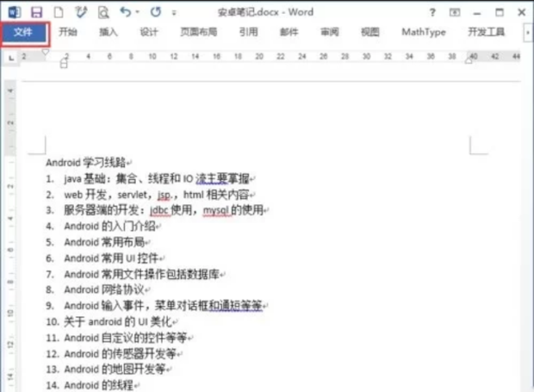Click "Android 网络协议" line
Screen dimensions: 534x392
(x=105, y=289)
